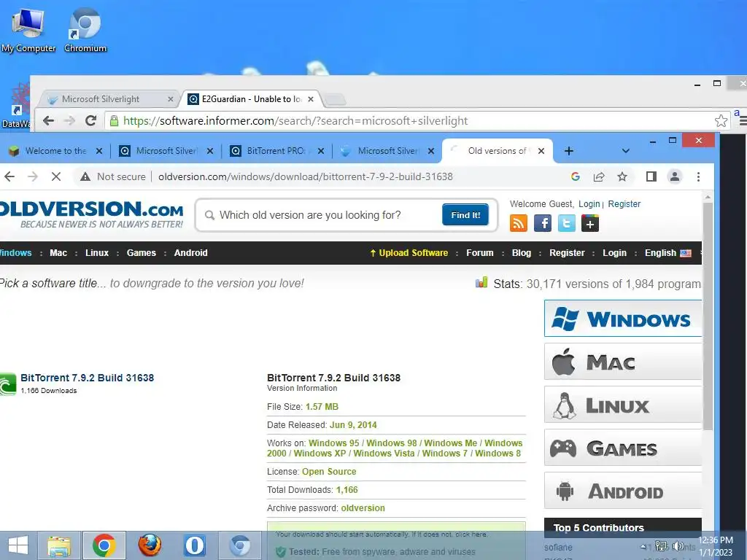The width and height of the screenshot is (747, 560).
Task: Go back in the background Chromium window
Action: click(x=48, y=120)
